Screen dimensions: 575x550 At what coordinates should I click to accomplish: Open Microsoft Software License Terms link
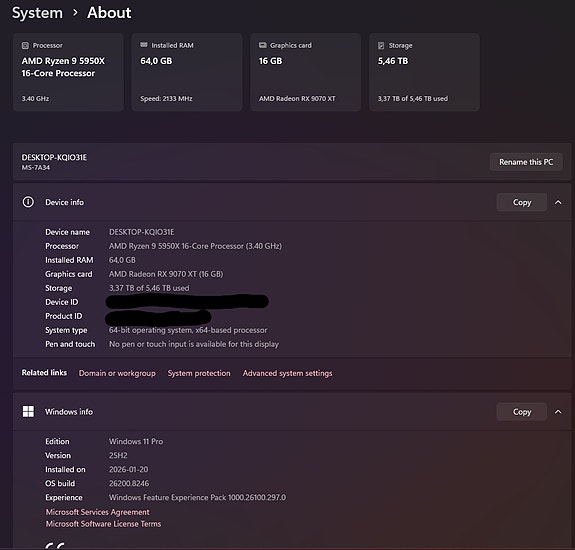[103, 524]
